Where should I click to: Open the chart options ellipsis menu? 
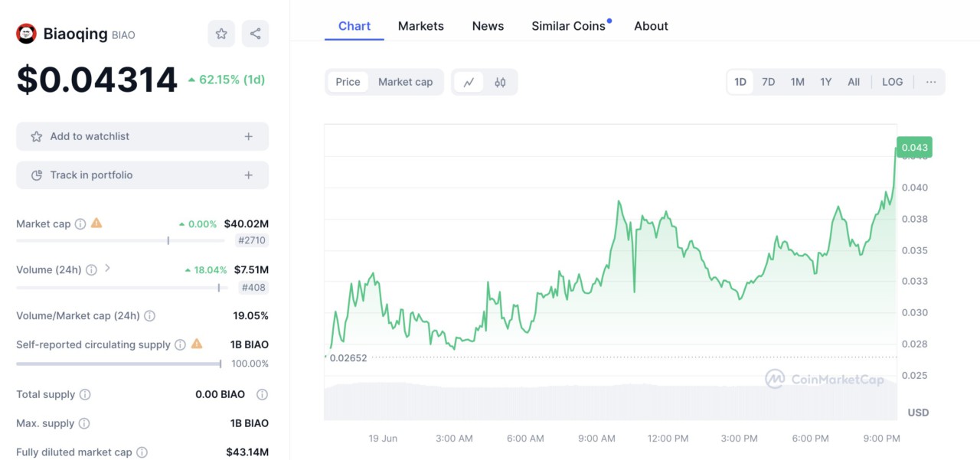click(x=931, y=81)
